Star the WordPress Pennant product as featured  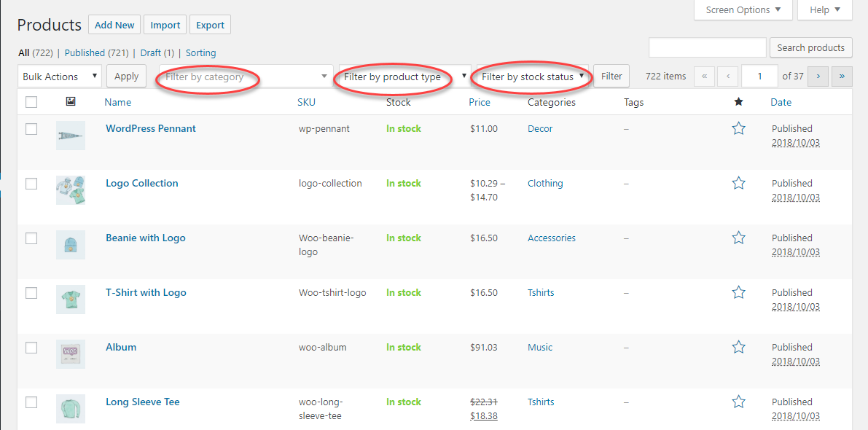coord(738,129)
